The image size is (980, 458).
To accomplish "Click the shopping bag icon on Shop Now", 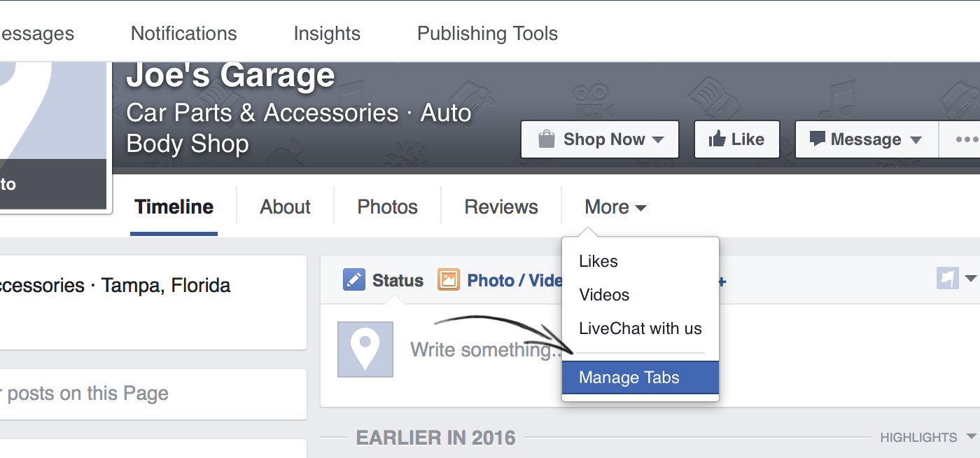I will (x=546, y=139).
